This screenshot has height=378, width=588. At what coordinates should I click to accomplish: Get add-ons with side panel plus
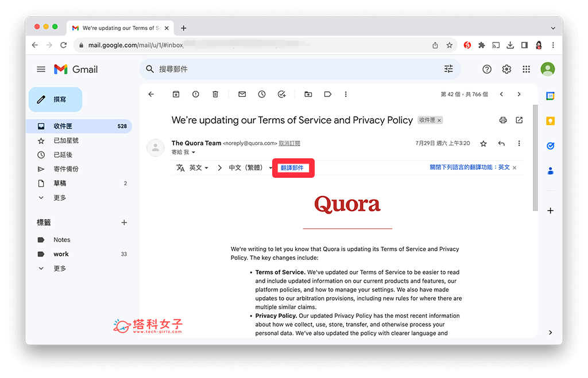click(550, 211)
